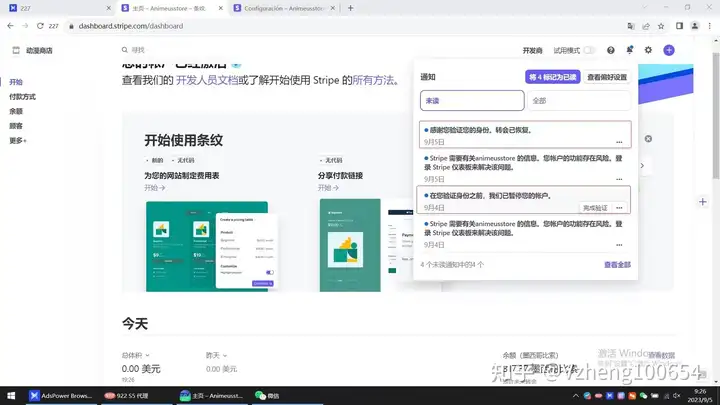Image resolution: width=720 pixels, height=405 pixels.
Task: Toggle the switch in the pricing table thumbnail
Action: click(270, 272)
